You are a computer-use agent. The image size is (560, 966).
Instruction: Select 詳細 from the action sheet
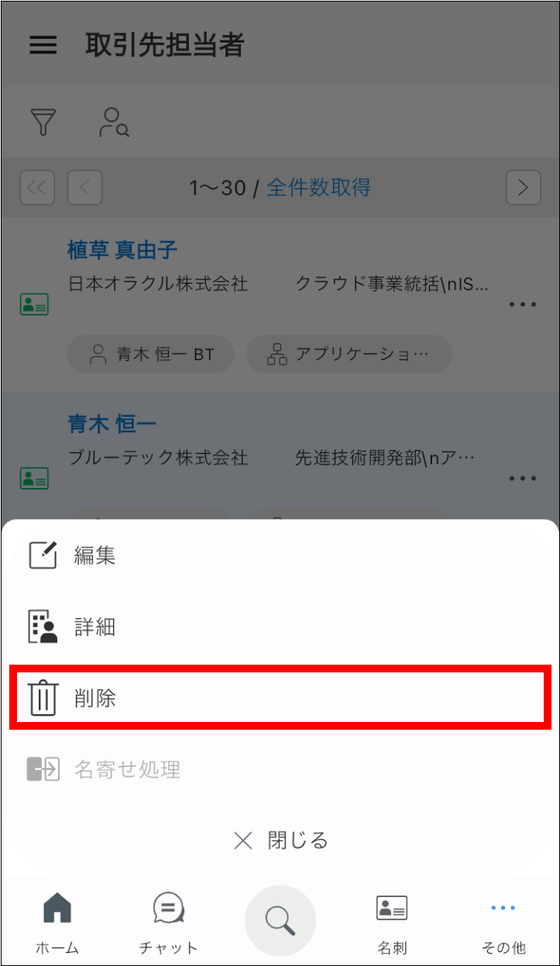(x=280, y=627)
